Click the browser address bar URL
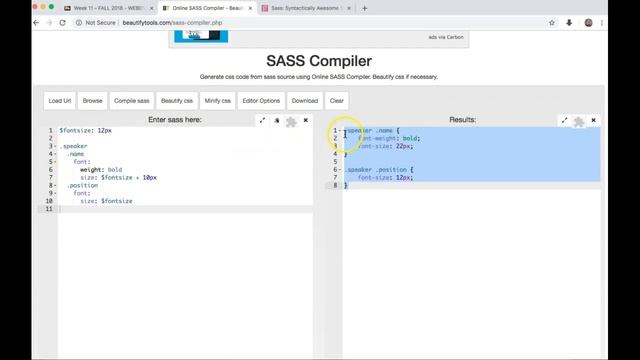 tap(172, 23)
